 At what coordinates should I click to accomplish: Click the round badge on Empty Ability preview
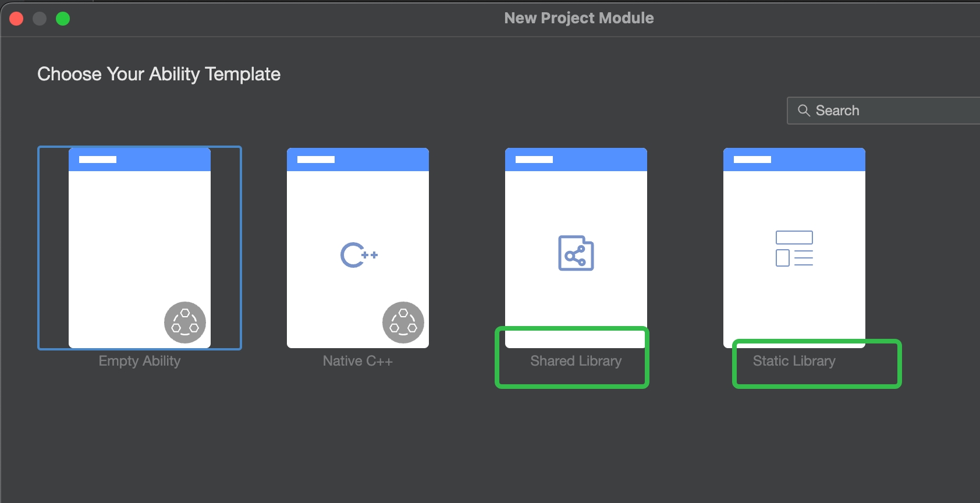[185, 323]
